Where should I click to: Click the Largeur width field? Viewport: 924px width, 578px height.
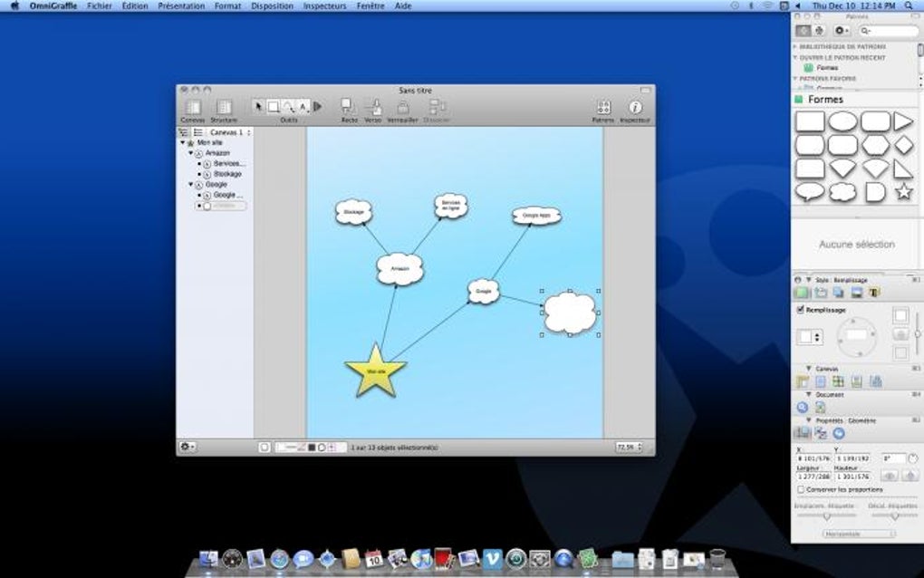pyautogui.click(x=813, y=477)
